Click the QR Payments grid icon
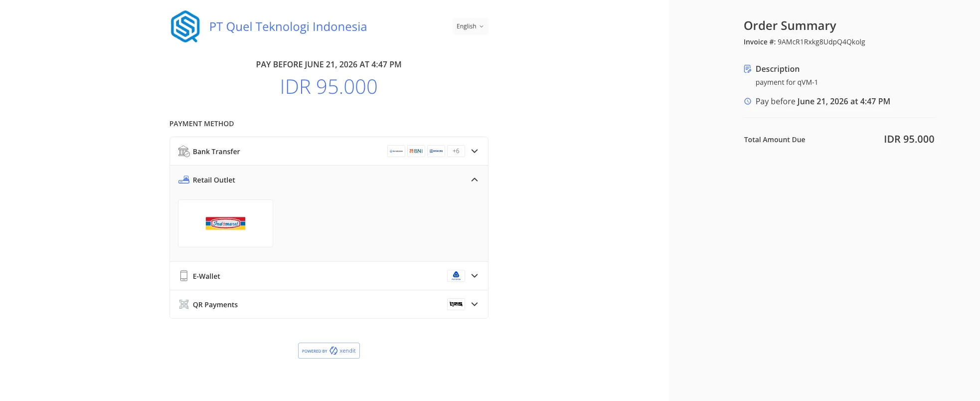 pyautogui.click(x=184, y=304)
